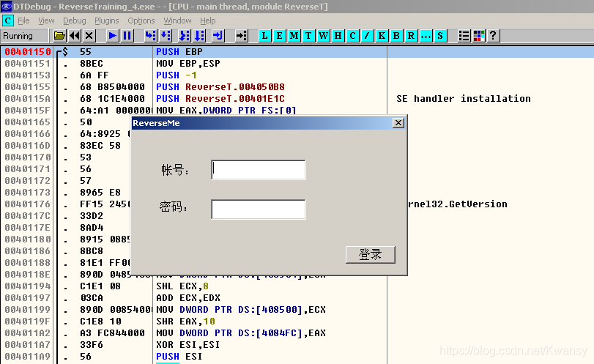Pause execution with the pause icon
Image resolution: width=594 pixels, height=364 pixels.
[127, 36]
